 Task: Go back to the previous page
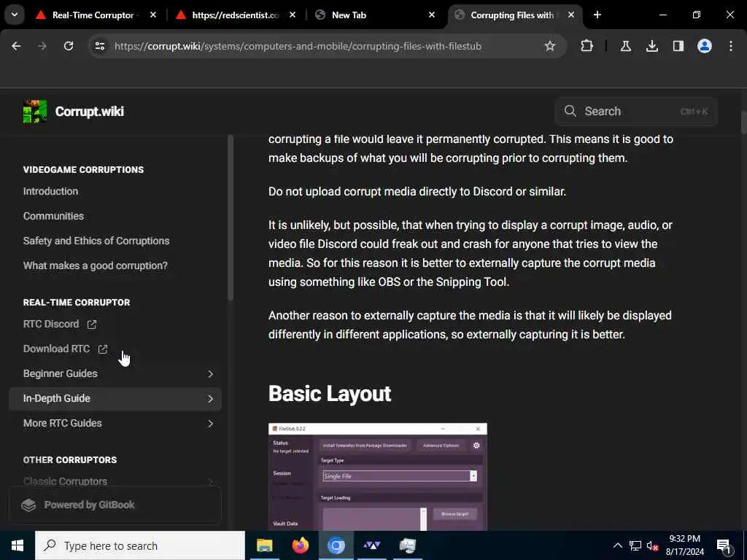tap(16, 46)
